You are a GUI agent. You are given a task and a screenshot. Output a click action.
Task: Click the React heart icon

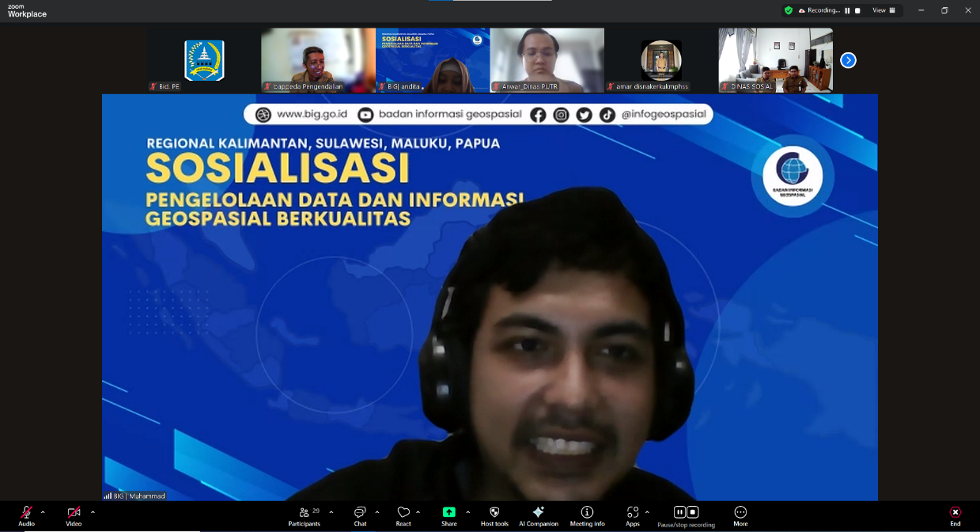coord(403,513)
